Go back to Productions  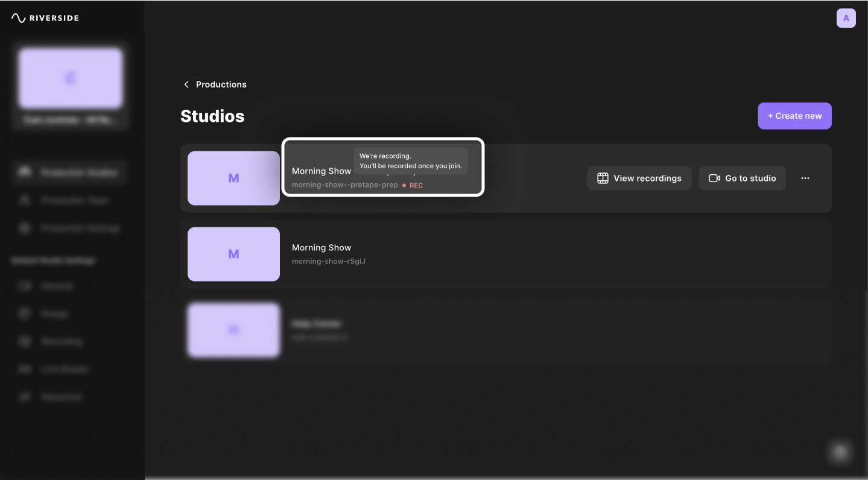click(215, 84)
